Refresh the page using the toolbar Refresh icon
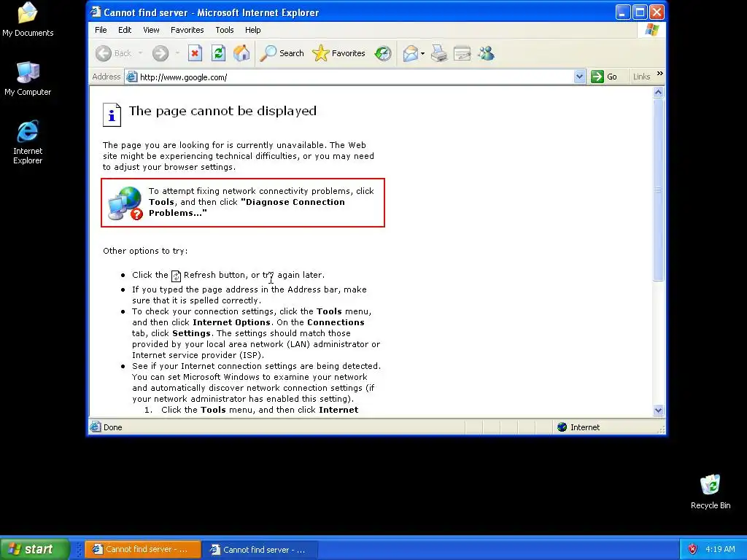This screenshot has width=747, height=560. pyautogui.click(x=218, y=53)
